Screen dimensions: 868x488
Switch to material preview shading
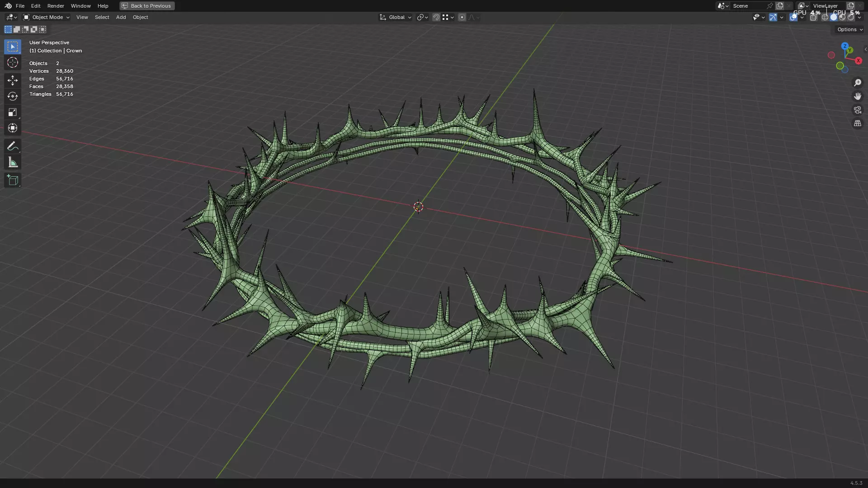tap(842, 17)
